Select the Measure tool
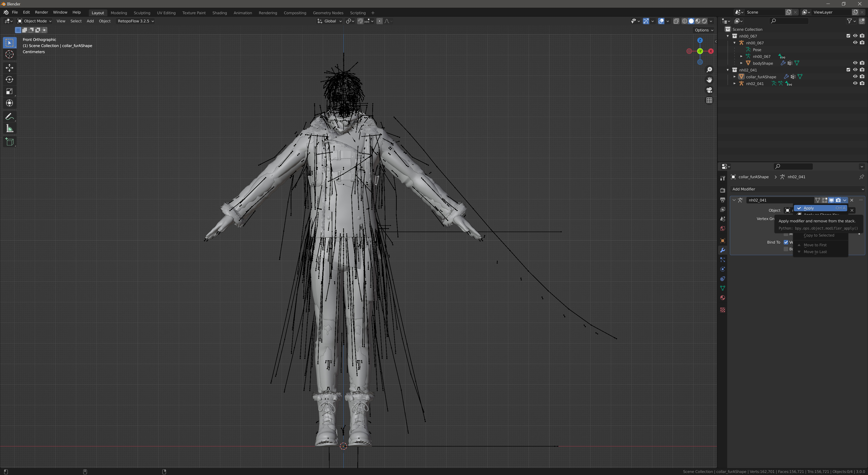Screen dimensions: 868x475 coord(9,128)
